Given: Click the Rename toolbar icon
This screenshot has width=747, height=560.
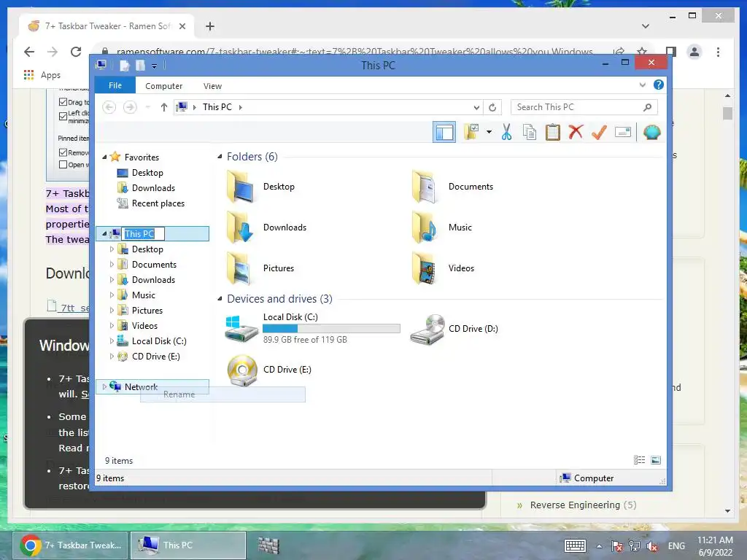Looking at the screenshot, I should [x=623, y=132].
